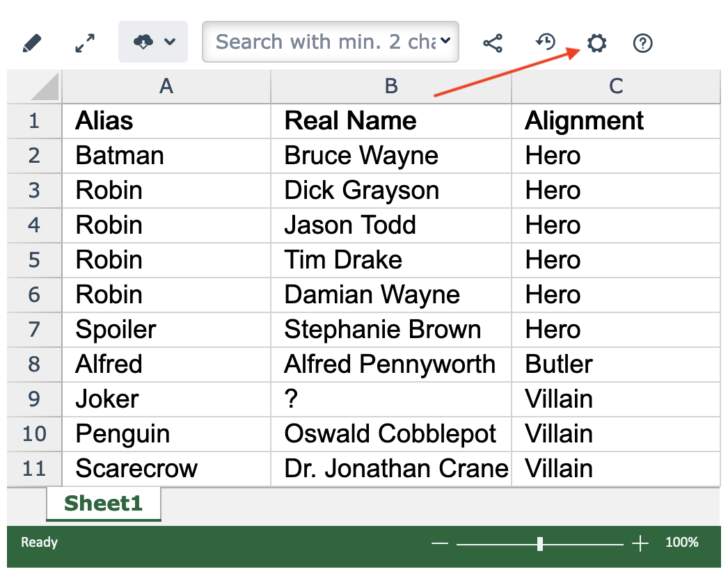The height and width of the screenshot is (576, 728).
Task: Select the "Batman" cell
Action: coord(166,156)
